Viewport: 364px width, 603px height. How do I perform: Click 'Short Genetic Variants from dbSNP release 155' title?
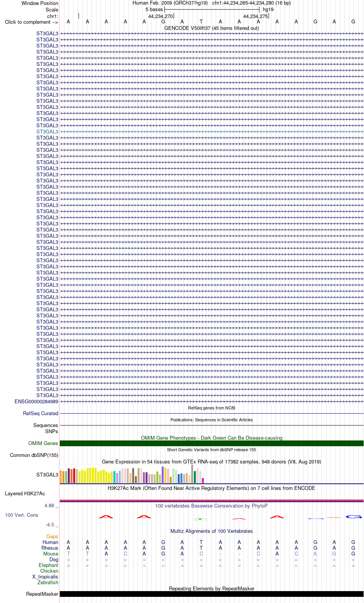pos(212,450)
